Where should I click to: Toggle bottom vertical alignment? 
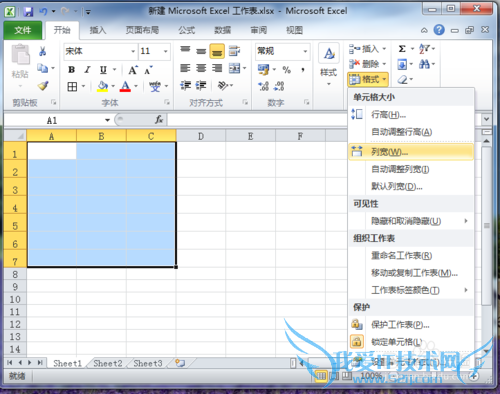(217, 51)
